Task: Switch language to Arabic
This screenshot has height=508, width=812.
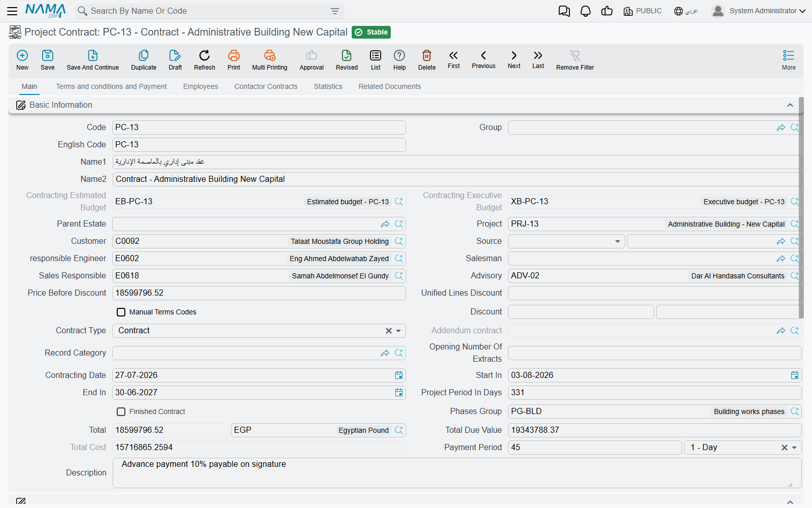Action: 686,11
